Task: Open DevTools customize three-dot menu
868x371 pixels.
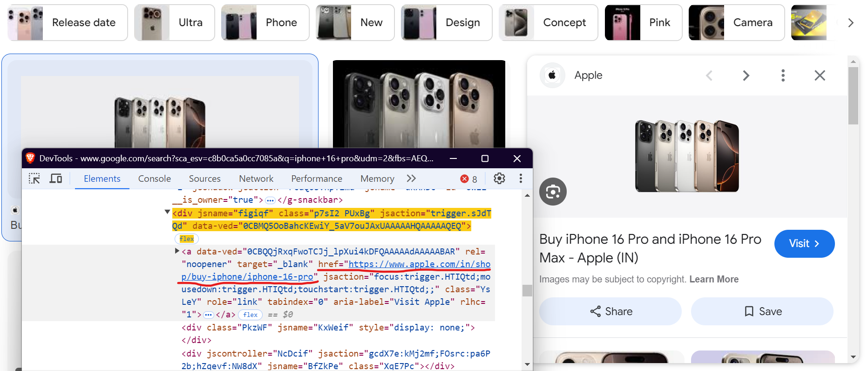Action: (521, 179)
